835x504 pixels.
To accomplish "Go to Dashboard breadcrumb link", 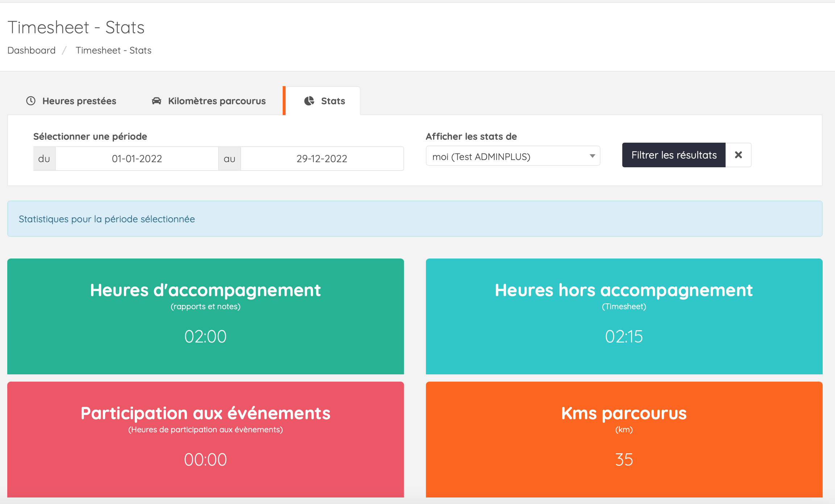I will pyautogui.click(x=32, y=50).
